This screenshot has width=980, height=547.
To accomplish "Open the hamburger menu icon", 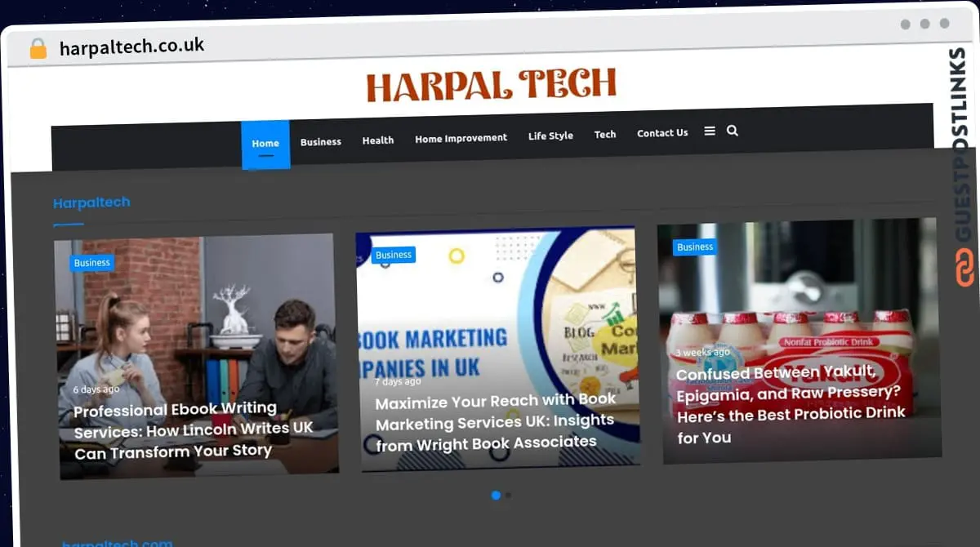I will pos(710,131).
